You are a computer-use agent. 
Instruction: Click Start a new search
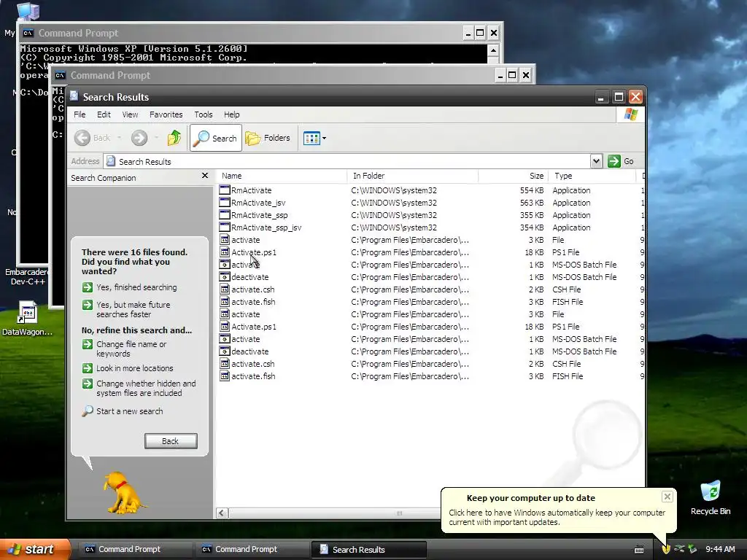pos(123,411)
